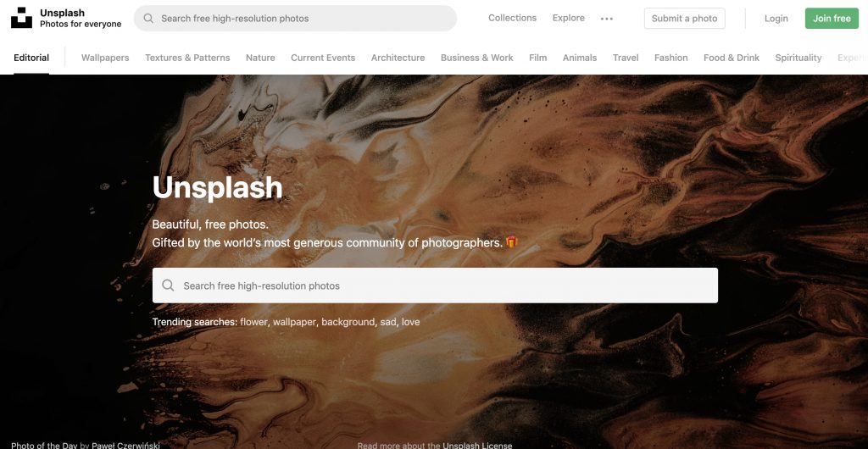Open Collections in the top navigation

(513, 18)
